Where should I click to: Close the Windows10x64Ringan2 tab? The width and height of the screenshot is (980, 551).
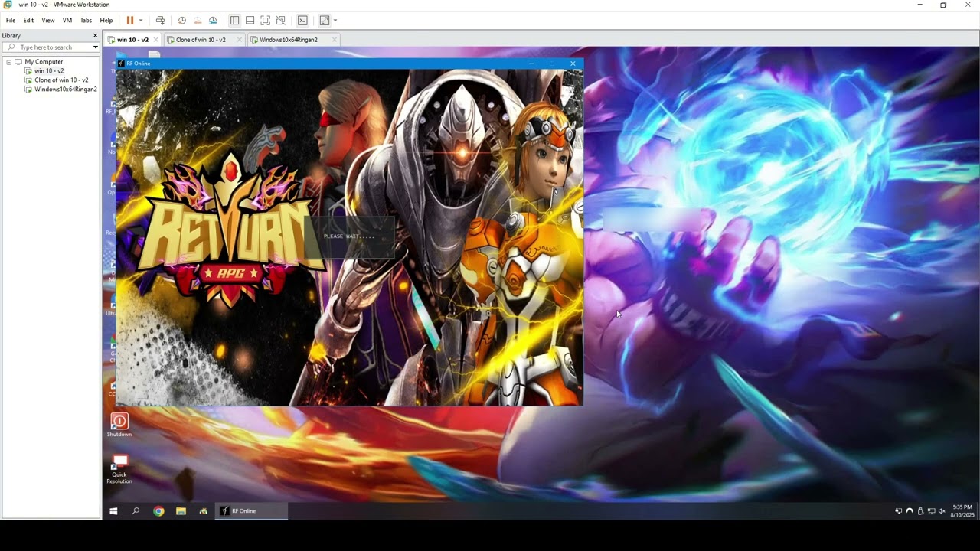[x=335, y=40]
